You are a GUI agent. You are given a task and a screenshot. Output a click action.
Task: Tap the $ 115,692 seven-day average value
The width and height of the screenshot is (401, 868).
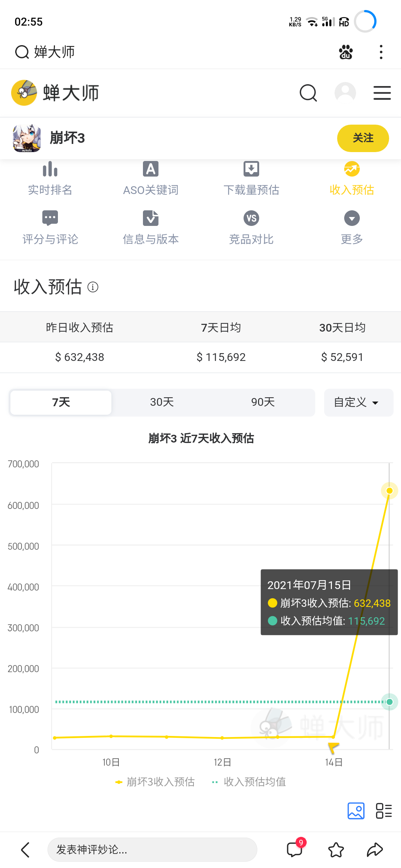(x=221, y=357)
